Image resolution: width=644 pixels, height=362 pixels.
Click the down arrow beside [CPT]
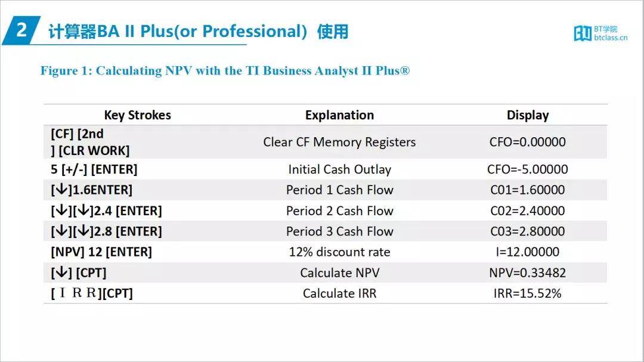61,273
